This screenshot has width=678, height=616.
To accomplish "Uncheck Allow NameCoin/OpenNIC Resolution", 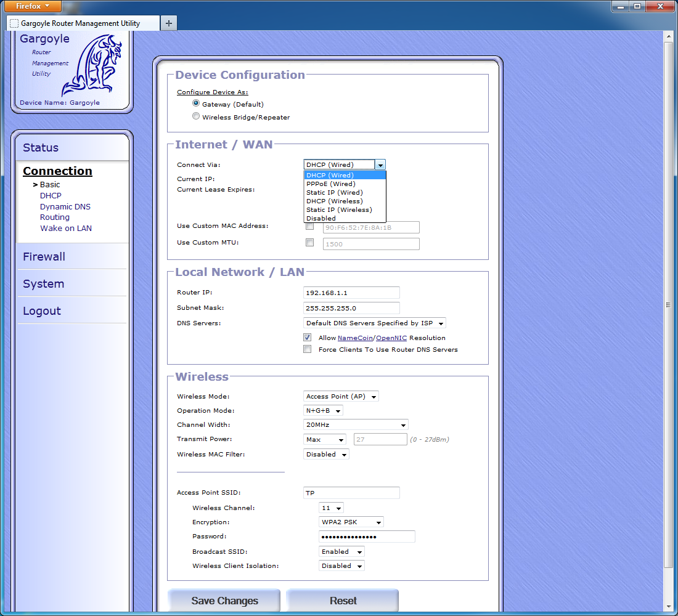I will 308,337.
